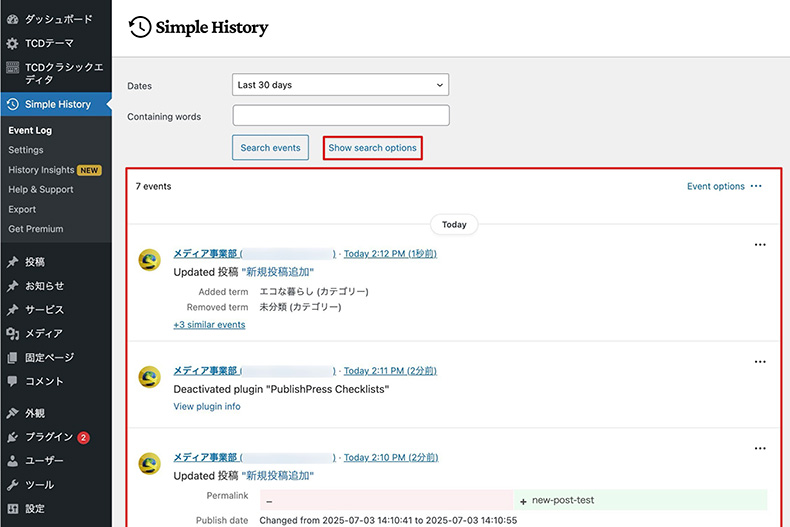The width and height of the screenshot is (790, 527).
Task: Click the Containing words input field
Action: point(341,115)
